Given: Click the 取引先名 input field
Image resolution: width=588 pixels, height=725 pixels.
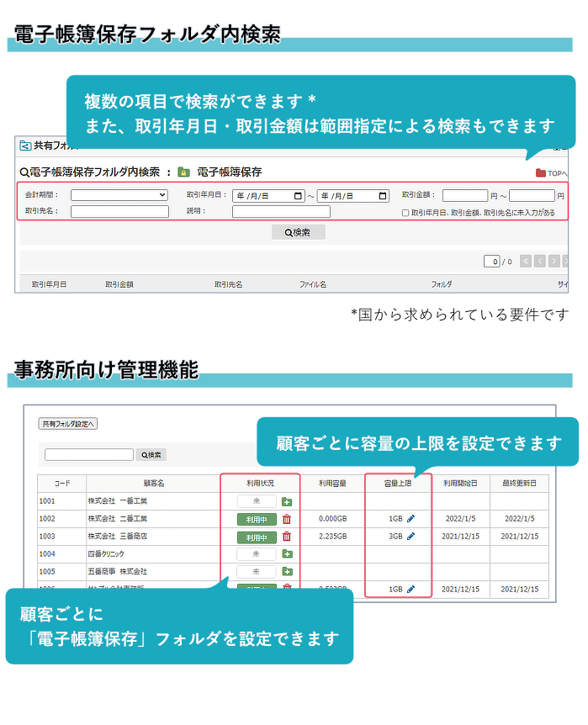Looking at the screenshot, I should pyautogui.click(x=119, y=212).
